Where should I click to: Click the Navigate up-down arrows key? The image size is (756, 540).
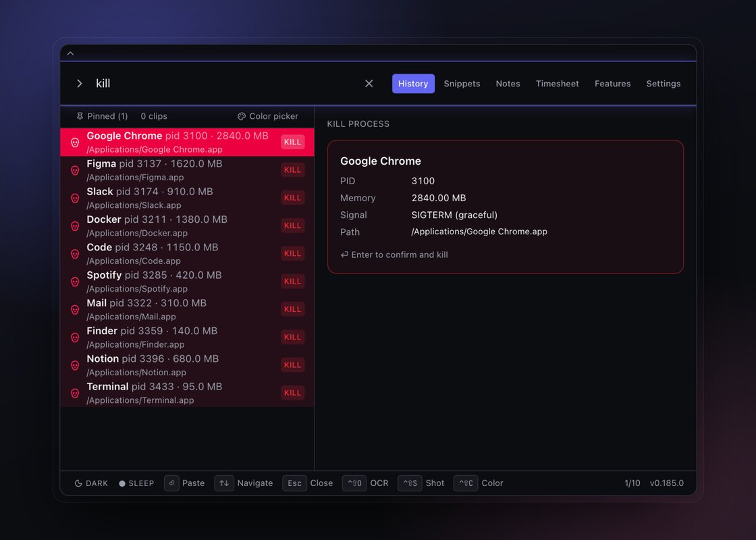(224, 483)
